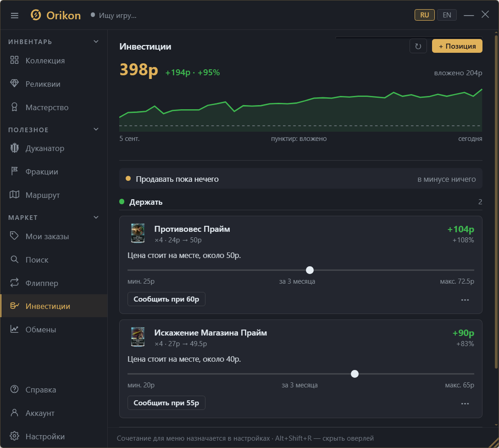Open Коллекция from the sidebar
Image resolution: width=499 pixels, height=448 pixels.
pyautogui.click(x=54, y=61)
